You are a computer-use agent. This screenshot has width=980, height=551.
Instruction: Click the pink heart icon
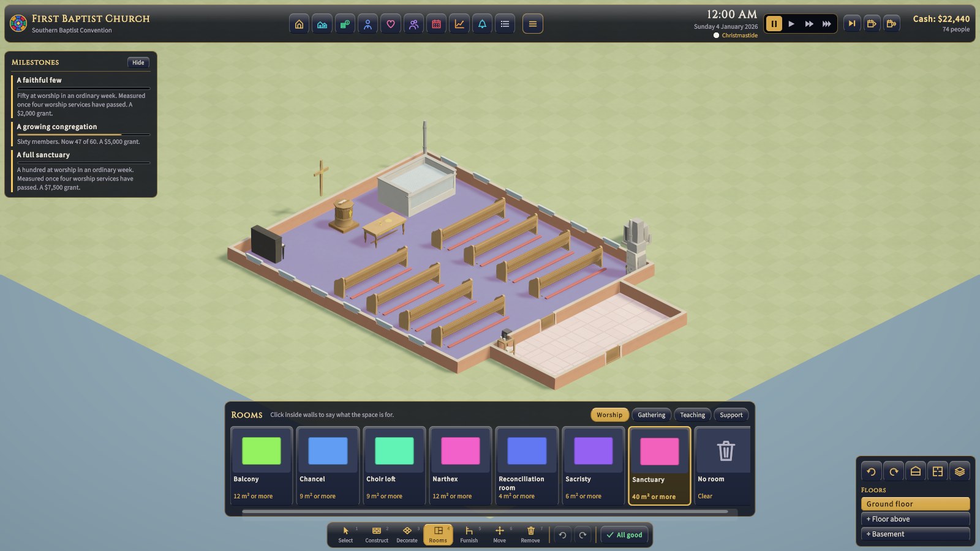[391, 24]
